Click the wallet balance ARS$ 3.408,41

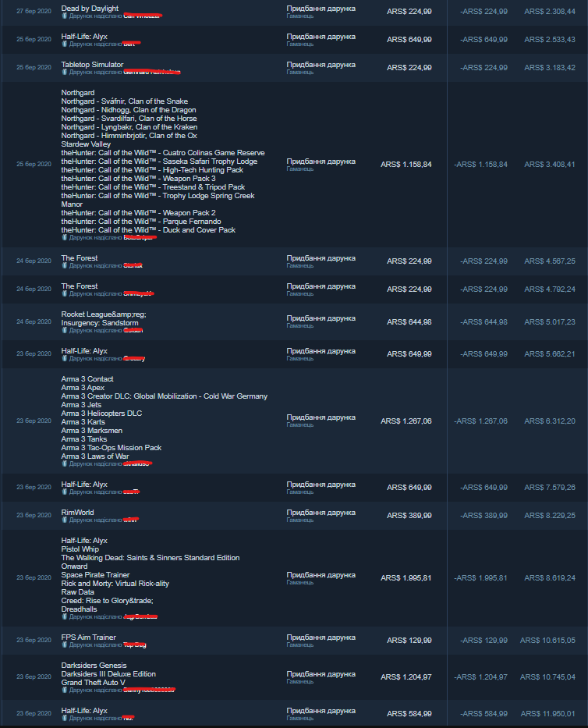(x=550, y=165)
